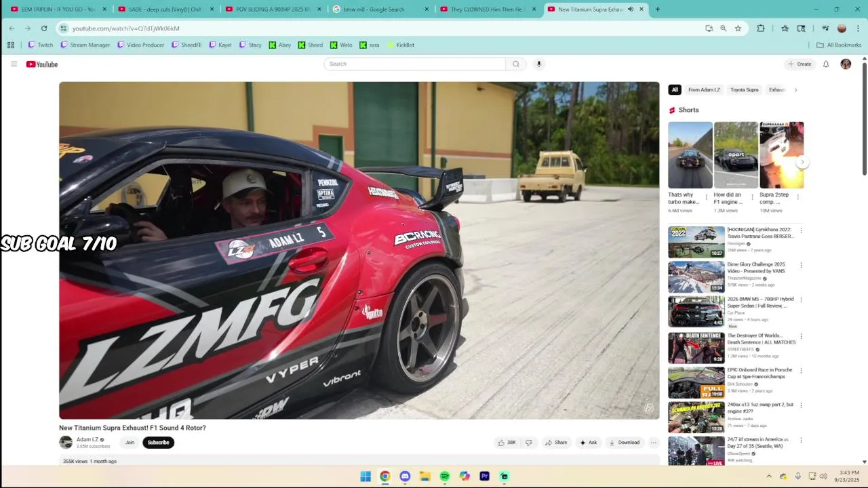The image size is (868, 488).
Task: Open All Bookmarks folder
Action: [x=839, y=45]
